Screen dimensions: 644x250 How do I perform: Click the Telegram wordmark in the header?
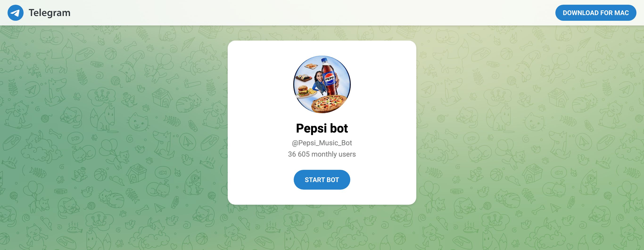[x=50, y=12]
